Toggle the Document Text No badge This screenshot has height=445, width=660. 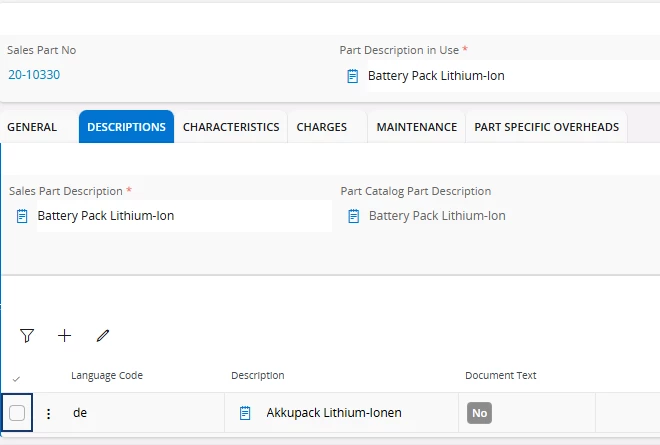479,413
